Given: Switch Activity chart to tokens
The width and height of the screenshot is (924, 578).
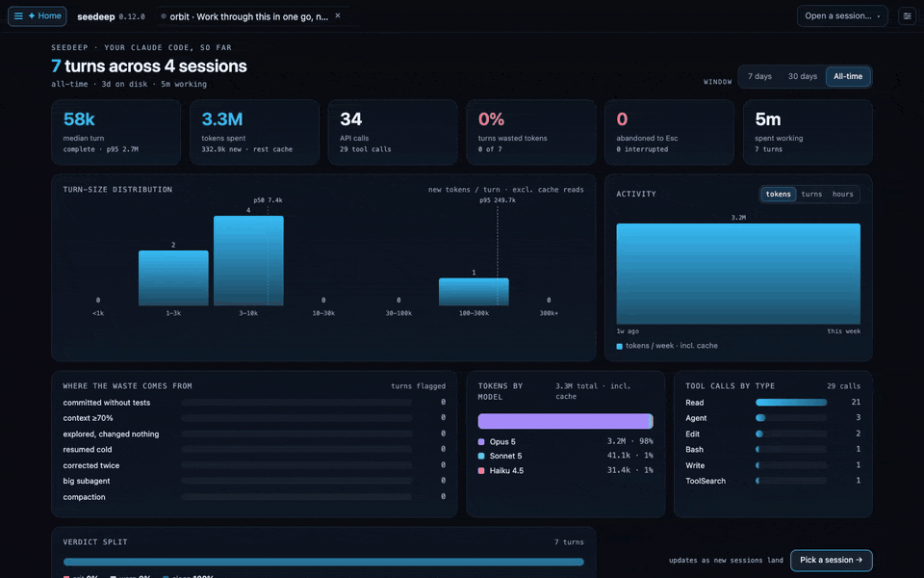Looking at the screenshot, I should point(778,194).
